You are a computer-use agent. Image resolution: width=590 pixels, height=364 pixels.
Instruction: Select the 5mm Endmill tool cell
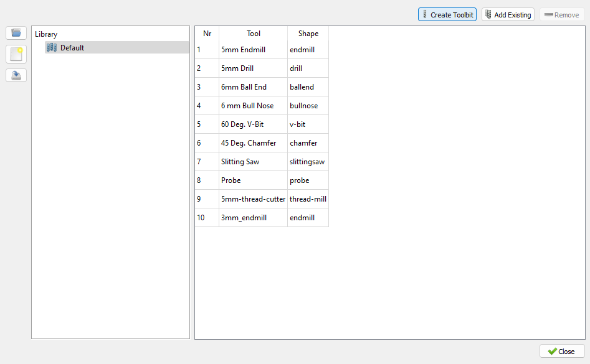tap(253, 50)
